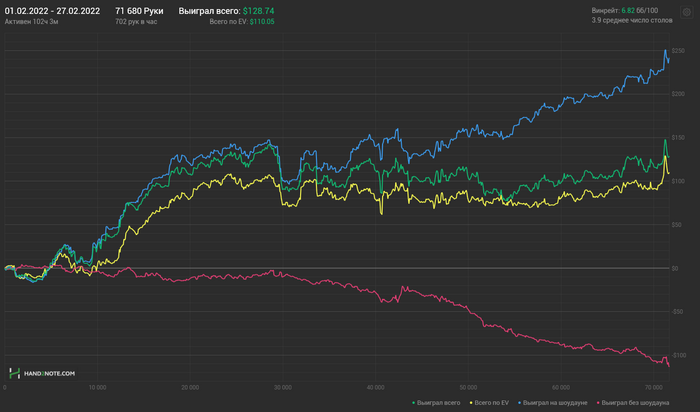Screen dimensions: 700x412
Task: Click the 50 000 x-axis label
Action: [x=468, y=387]
